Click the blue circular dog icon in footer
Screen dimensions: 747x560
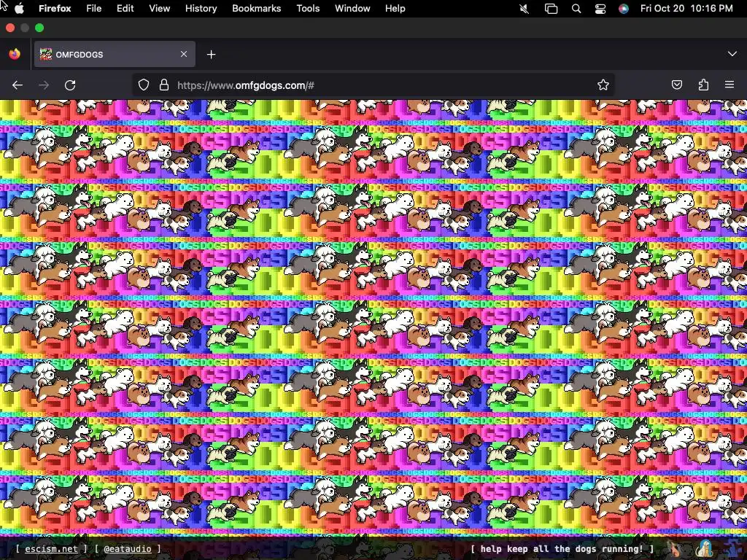(705, 548)
